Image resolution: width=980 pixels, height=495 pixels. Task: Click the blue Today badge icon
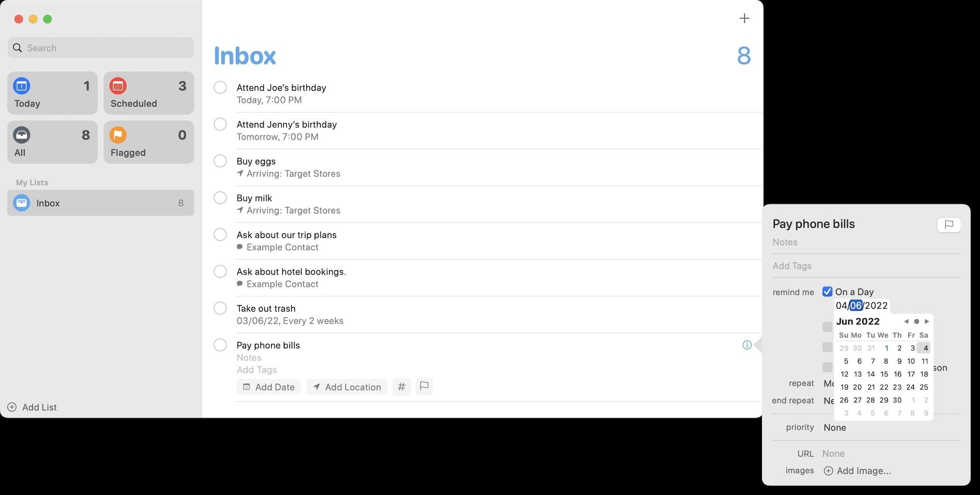21,86
